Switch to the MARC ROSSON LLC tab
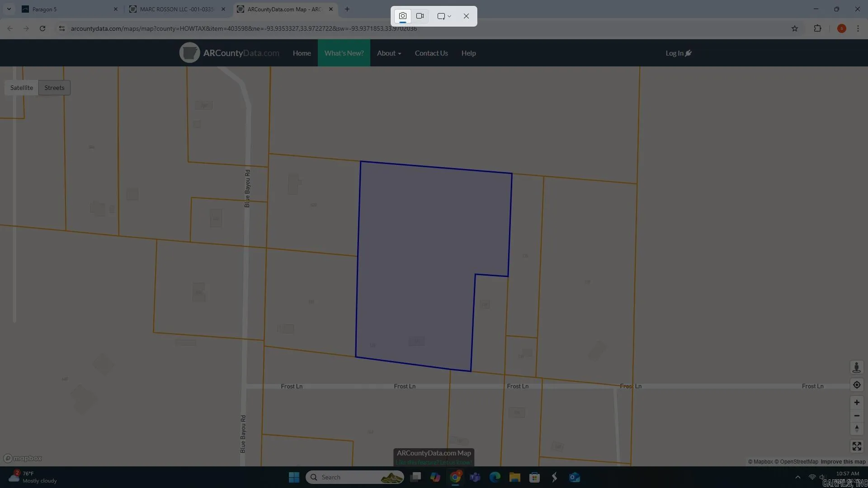868x488 pixels. (177, 9)
